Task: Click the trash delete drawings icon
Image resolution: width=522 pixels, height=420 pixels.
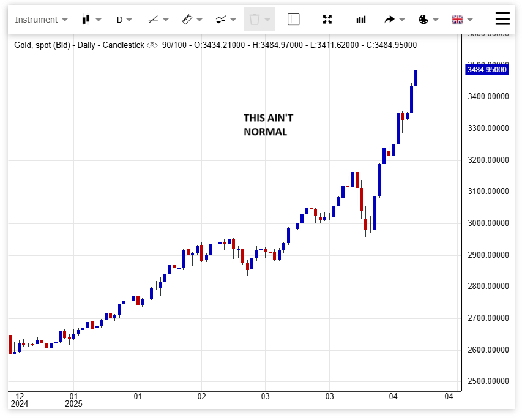Action: pyautogui.click(x=255, y=20)
